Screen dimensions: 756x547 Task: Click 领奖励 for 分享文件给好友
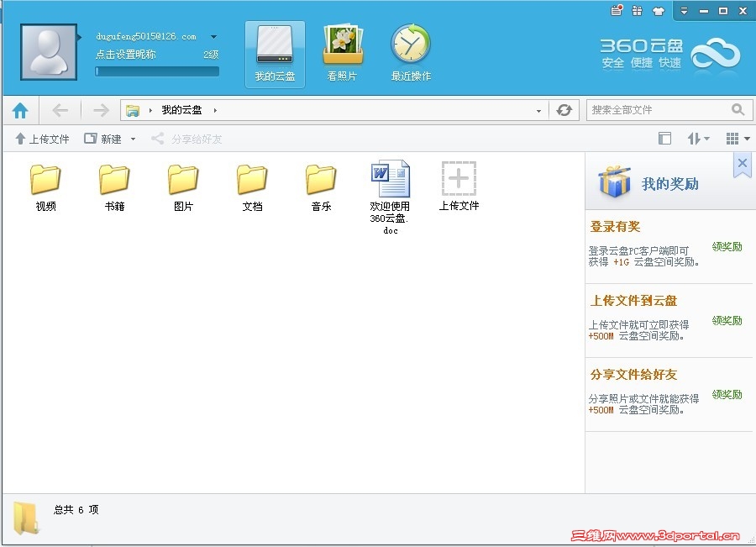[727, 395]
